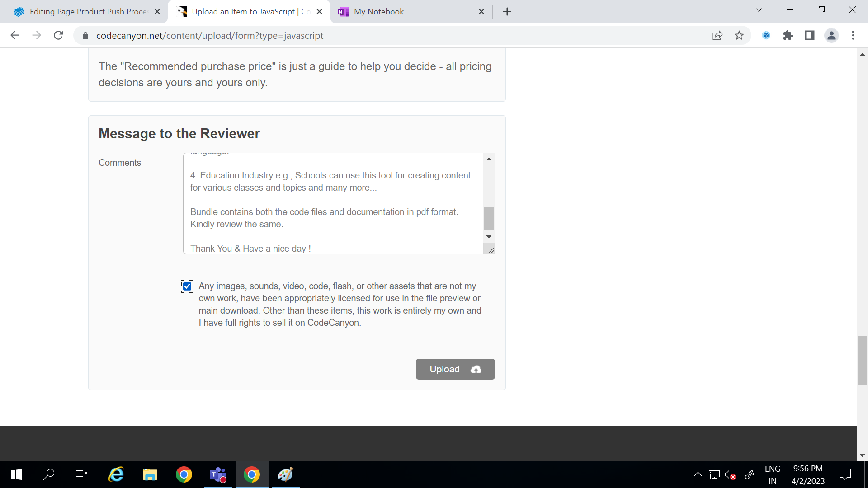Screen dimensions: 868x488
Task: Click the 'Thank You & Have a nice day' line
Action: (250, 249)
